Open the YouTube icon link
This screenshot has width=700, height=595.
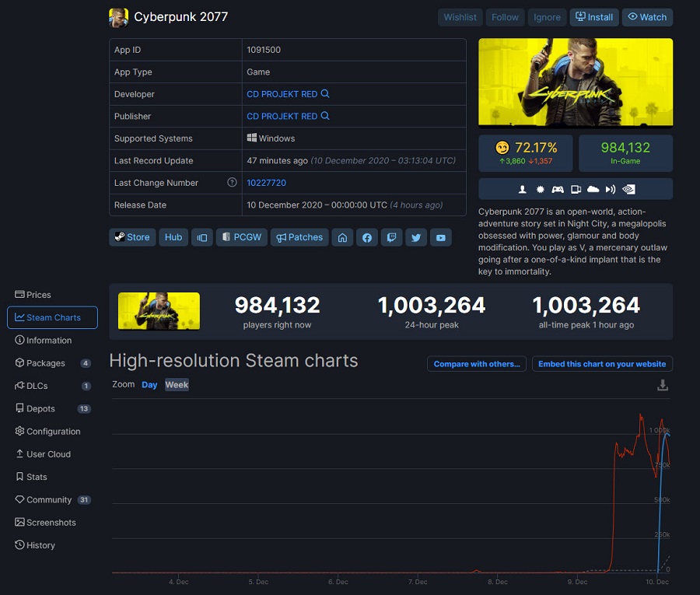tap(441, 237)
